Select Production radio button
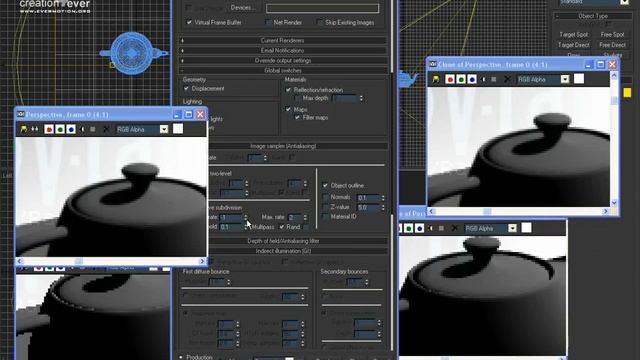The image size is (640, 360). (x=181, y=357)
